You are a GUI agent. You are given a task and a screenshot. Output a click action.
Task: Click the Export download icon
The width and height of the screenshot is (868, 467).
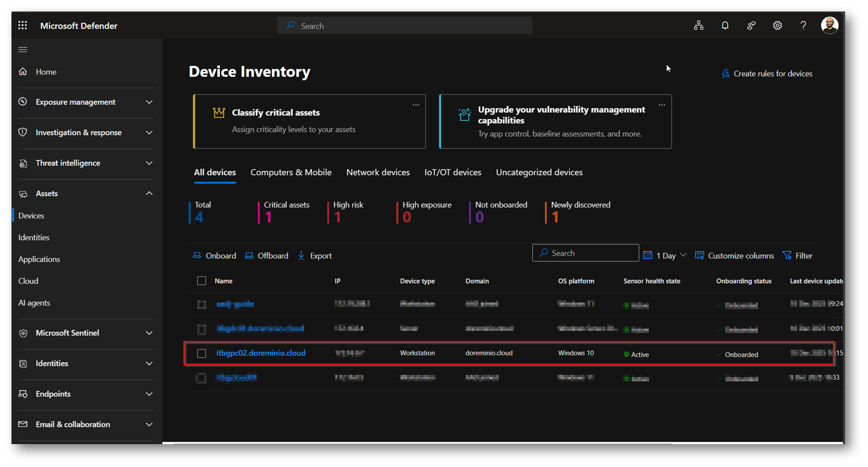pos(302,256)
